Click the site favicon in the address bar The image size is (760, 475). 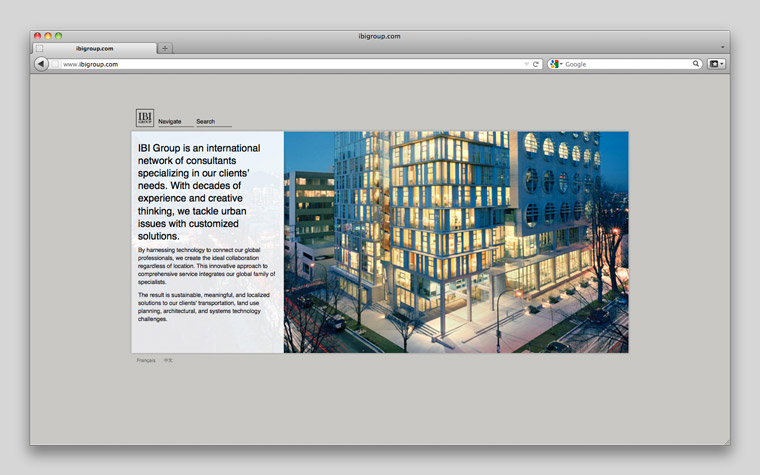tap(56, 64)
